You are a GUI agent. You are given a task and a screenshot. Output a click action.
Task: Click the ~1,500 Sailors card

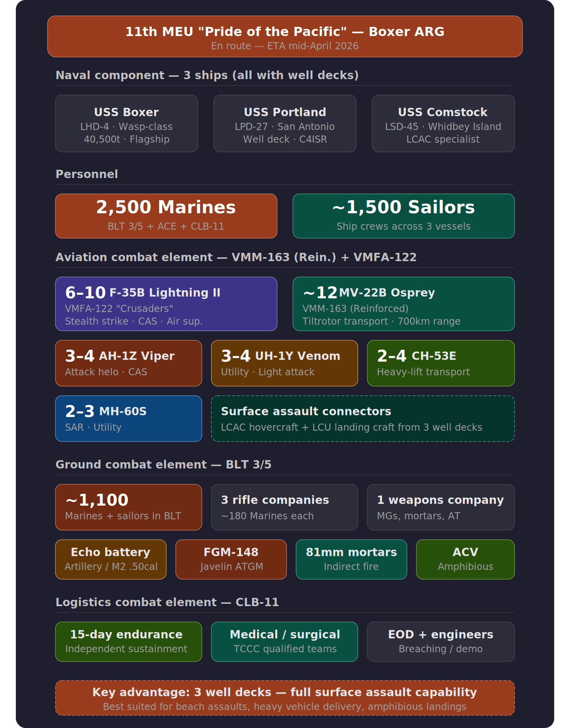point(403,216)
